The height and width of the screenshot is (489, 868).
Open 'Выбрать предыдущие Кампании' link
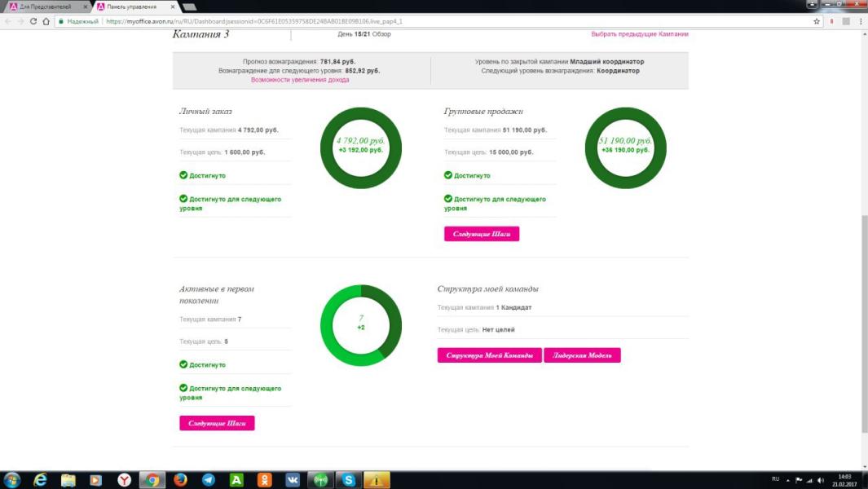pos(639,33)
